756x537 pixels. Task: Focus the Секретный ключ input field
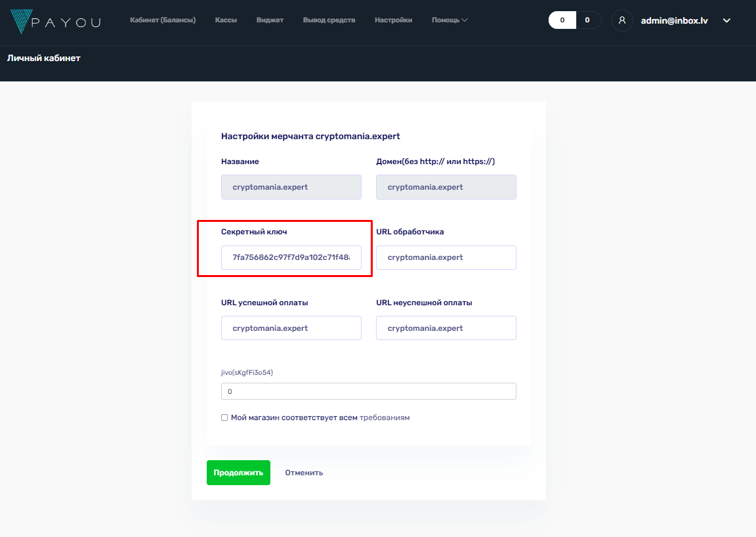point(291,257)
